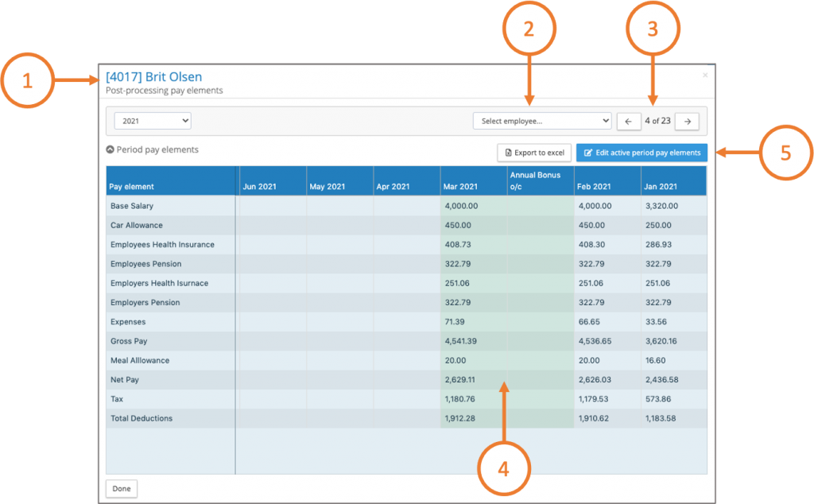Viewport: 814px width, 504px height.
Task: Click the Pay element column header
Action: (x=132, y=187)
